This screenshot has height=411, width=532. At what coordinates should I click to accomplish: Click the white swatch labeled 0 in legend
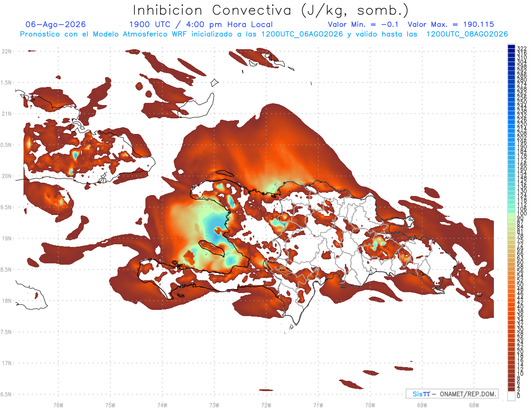click(x=511, y=396)
